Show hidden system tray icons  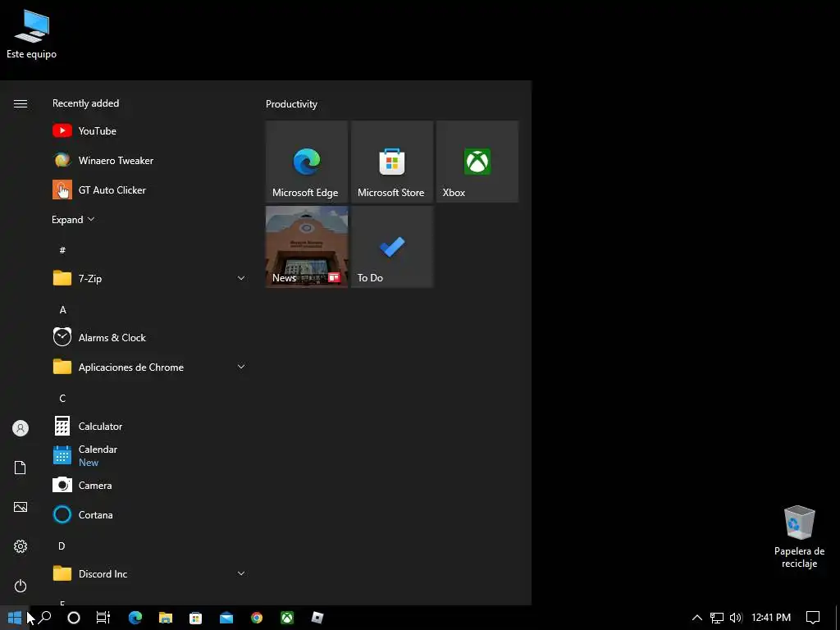[697, 618]
